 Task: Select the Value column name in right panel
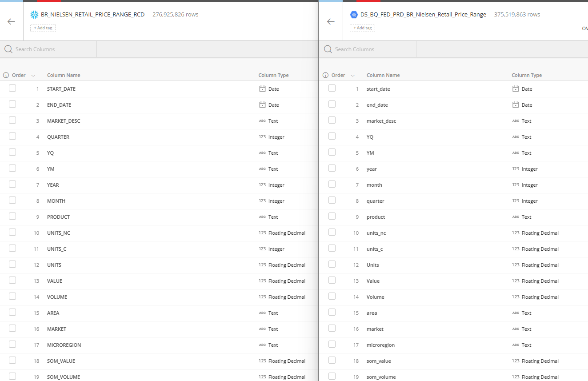373,281
